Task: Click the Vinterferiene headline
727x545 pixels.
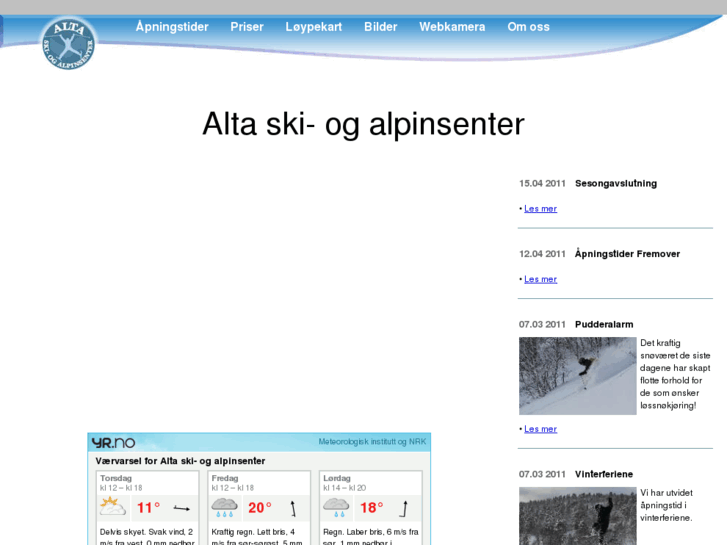Action: pos(604,474)
